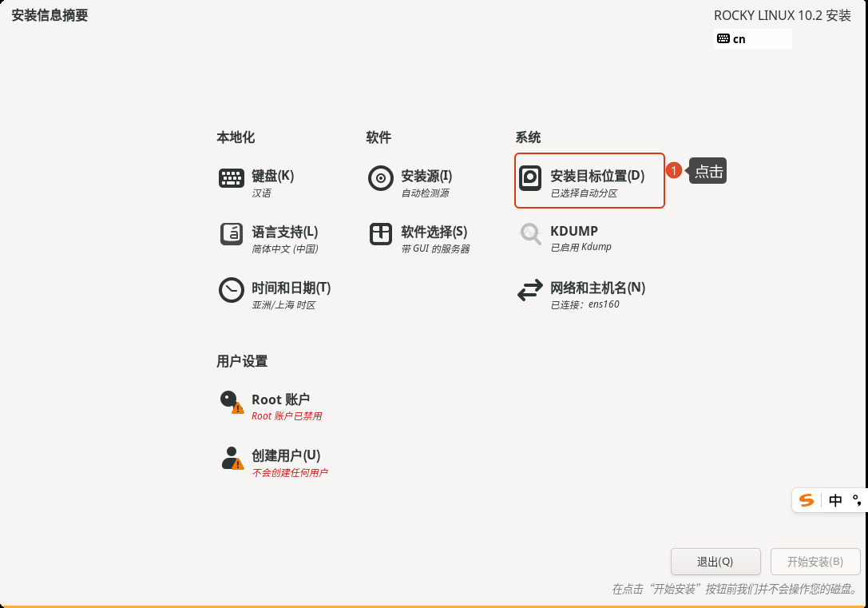Screen dimensions: 868x608
Task: Open the 创建用户(U) person icon
Action: pyautogui.click(x=232, y=459)
